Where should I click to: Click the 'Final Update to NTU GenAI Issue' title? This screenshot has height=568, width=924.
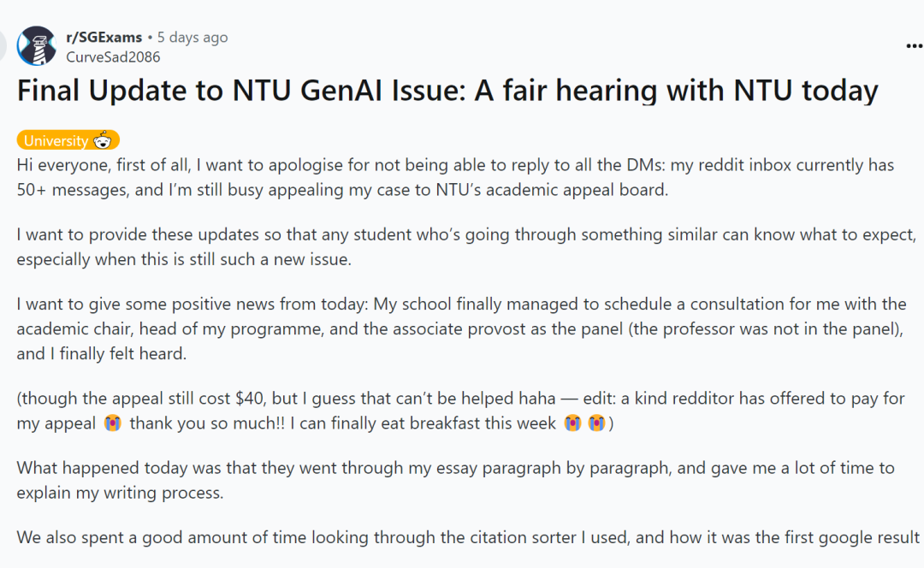click(447, 90)
